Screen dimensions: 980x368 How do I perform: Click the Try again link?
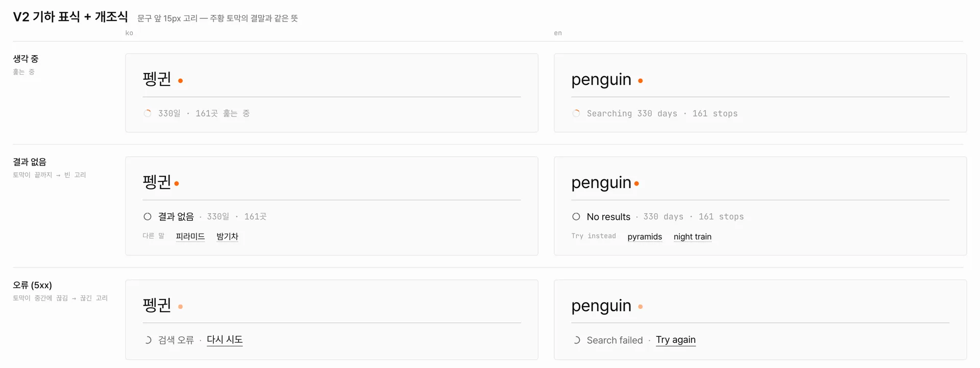click(x=676, y=340)
